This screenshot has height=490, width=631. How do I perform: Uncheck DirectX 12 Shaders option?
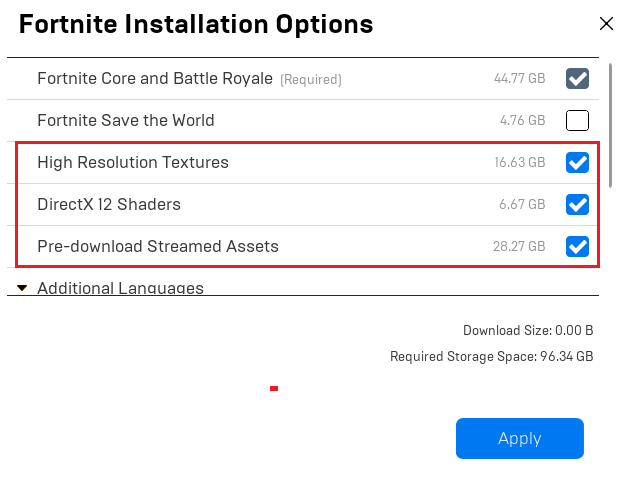577,204
